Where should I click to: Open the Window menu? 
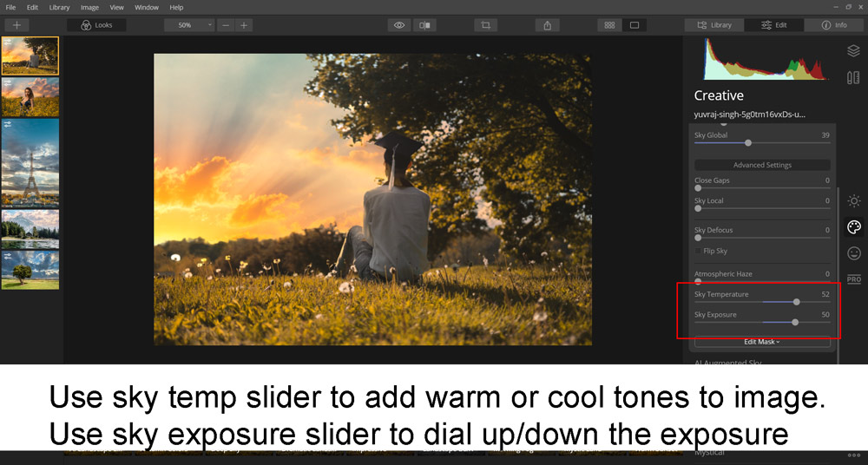147,7
